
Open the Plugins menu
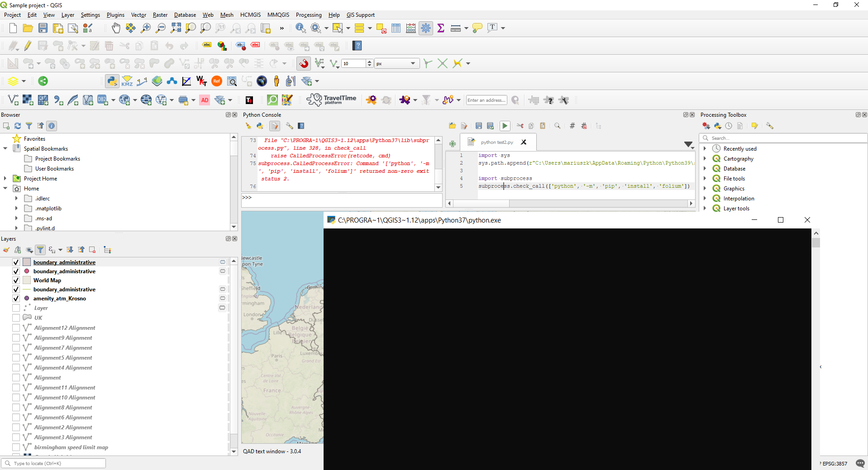coord(115,15)
